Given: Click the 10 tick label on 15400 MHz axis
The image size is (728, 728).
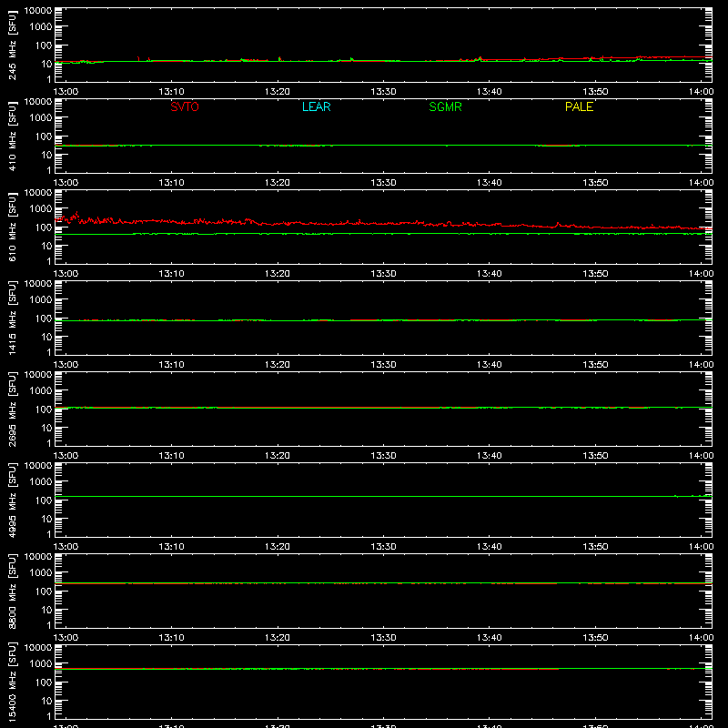Looking at the screenshot, I should coord(46,701).
